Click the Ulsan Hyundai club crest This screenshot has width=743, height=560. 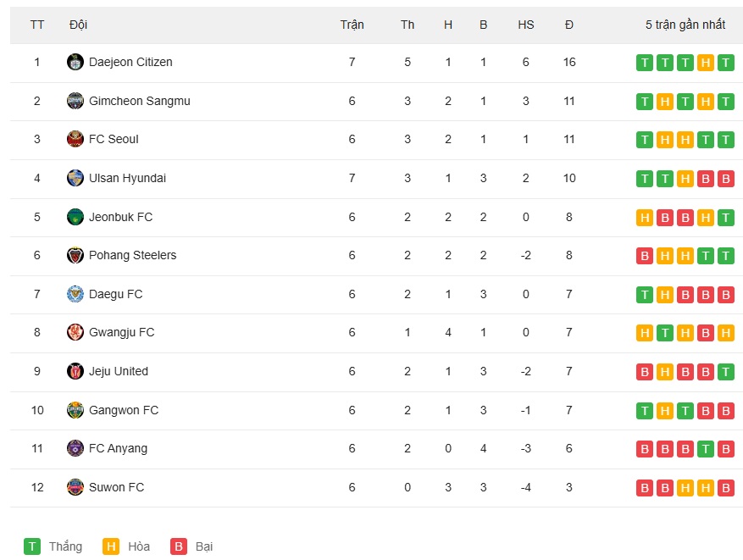click(x=75, y=178)
